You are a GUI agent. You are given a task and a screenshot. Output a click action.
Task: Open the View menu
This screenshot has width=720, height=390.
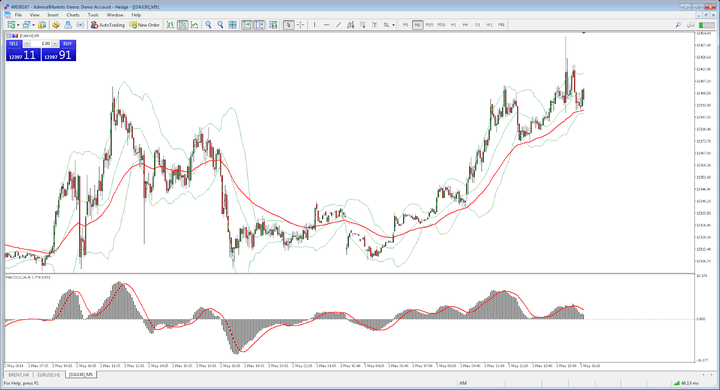(x=34, y=15)
